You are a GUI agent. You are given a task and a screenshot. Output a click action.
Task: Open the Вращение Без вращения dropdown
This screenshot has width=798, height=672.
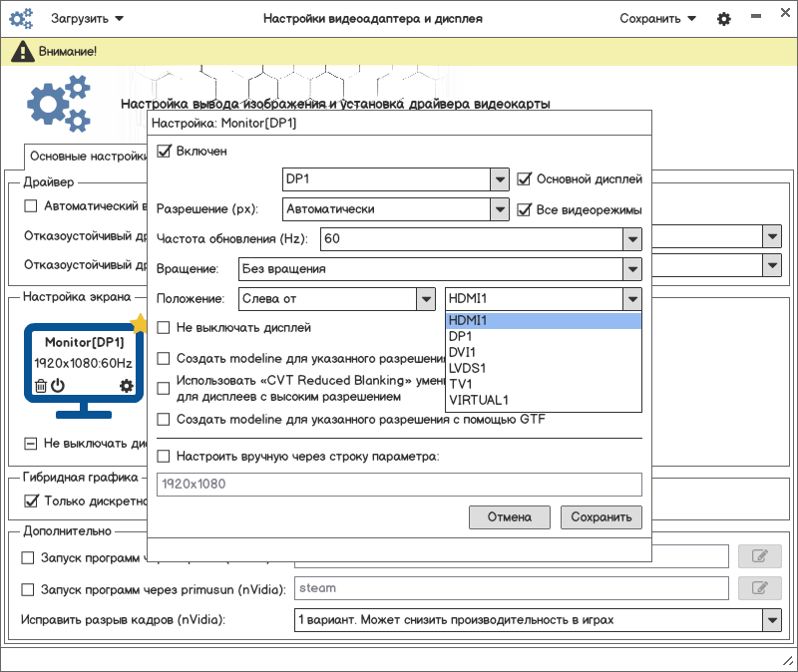click(632, 269)
